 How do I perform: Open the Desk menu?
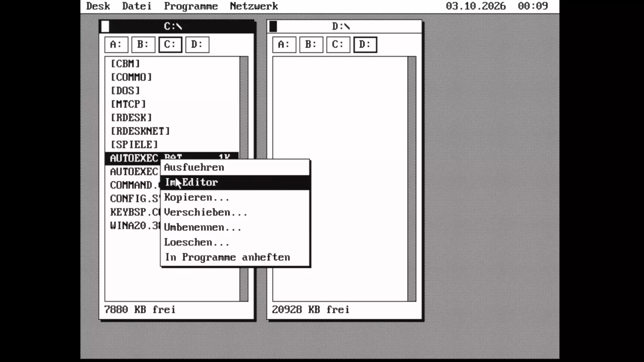click(x=98, y=6)
